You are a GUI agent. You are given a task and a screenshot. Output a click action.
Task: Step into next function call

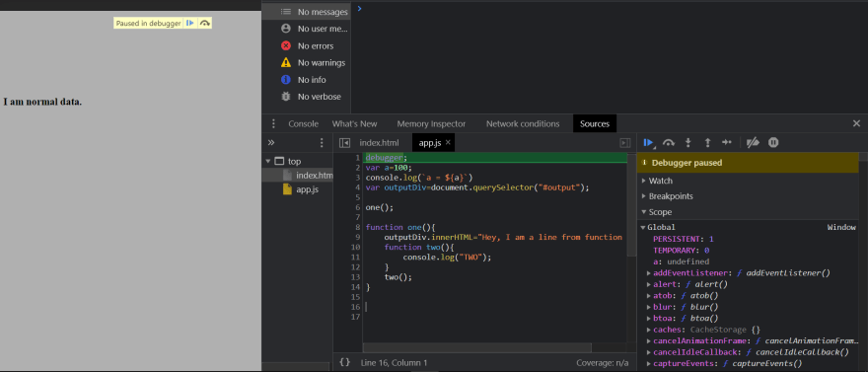click(x=688, y=143)
